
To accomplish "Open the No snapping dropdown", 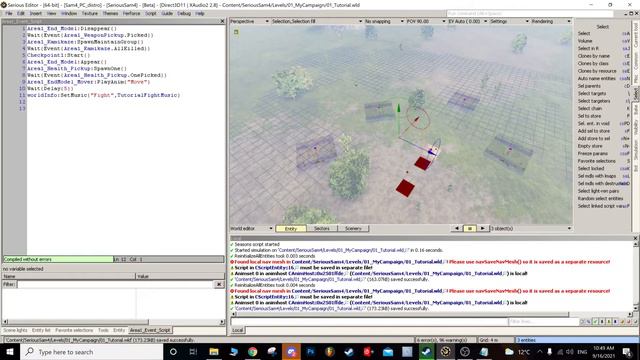I will coord(384,21).
